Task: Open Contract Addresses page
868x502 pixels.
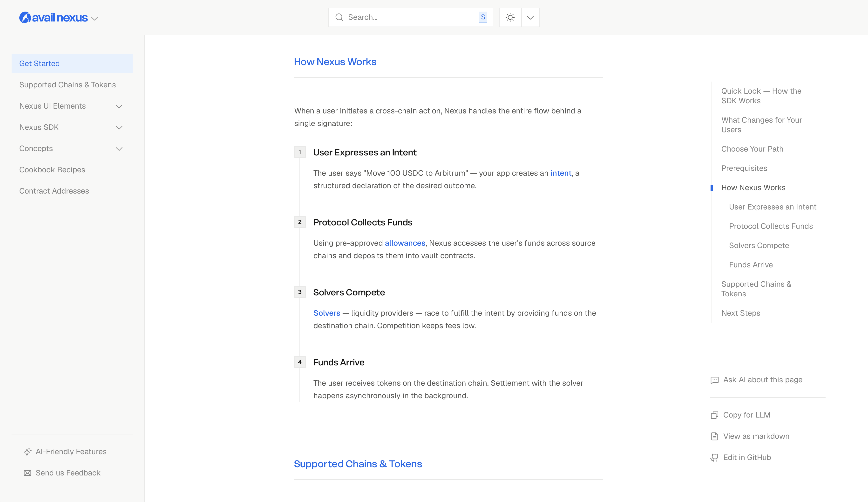Action: point(54,191)
